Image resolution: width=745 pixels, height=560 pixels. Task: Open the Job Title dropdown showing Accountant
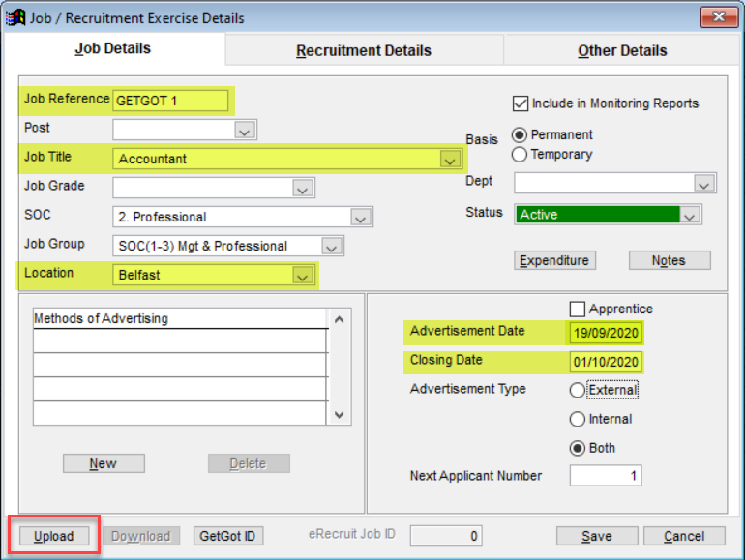450,159
